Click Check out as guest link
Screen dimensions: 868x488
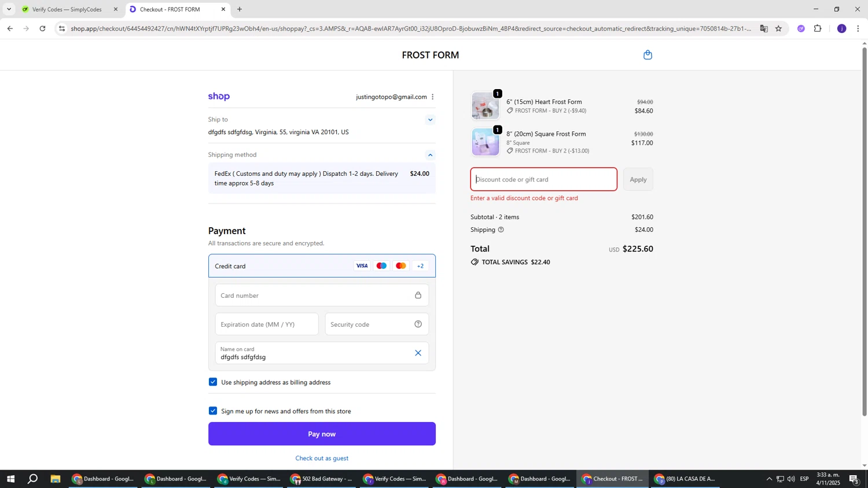pyautogui.click(x=322, y=459)
